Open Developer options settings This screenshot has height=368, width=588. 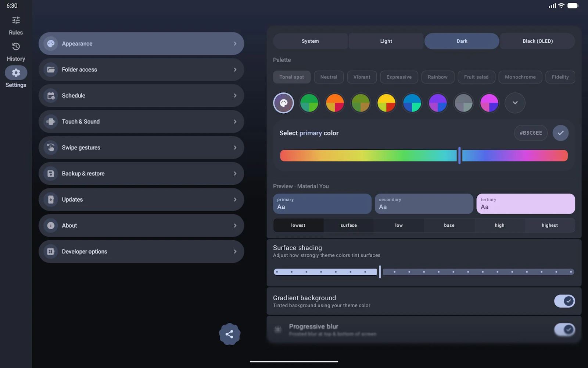(x=141, y=252)
